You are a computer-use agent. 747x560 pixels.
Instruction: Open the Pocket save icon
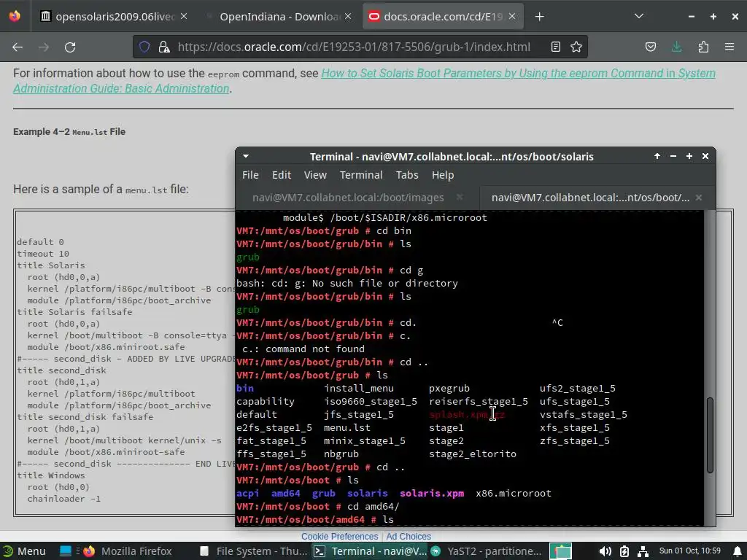click(650, 47)
